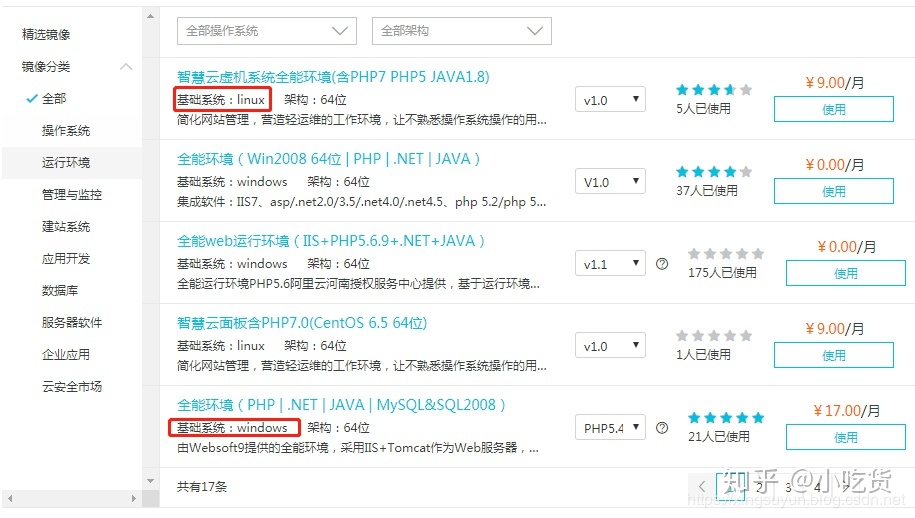Click 37人已使用 usage count text
Image resolution: width=915 pixels, height=518 pixels.
click(707, 191)
